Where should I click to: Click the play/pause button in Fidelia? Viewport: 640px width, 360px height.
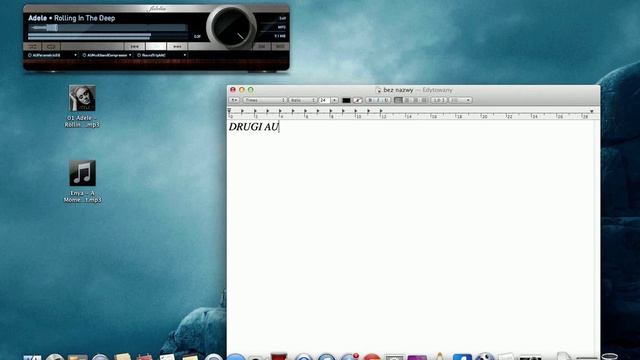[156, 47]
